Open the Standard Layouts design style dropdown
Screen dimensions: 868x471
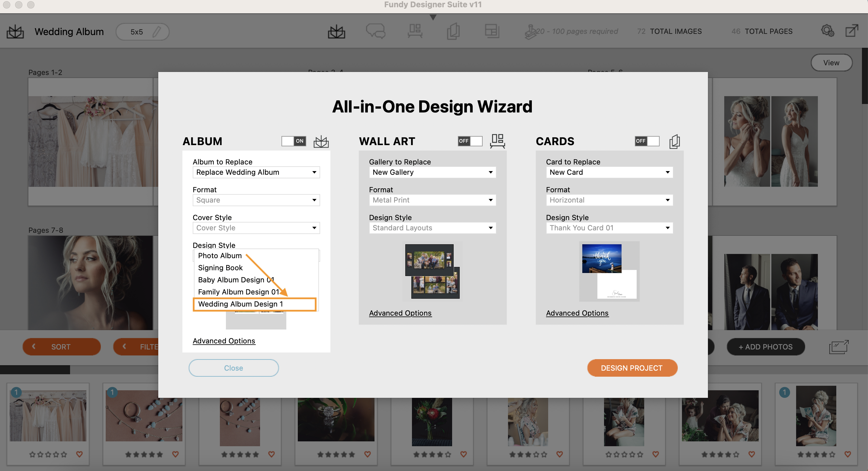coord(433,228)
